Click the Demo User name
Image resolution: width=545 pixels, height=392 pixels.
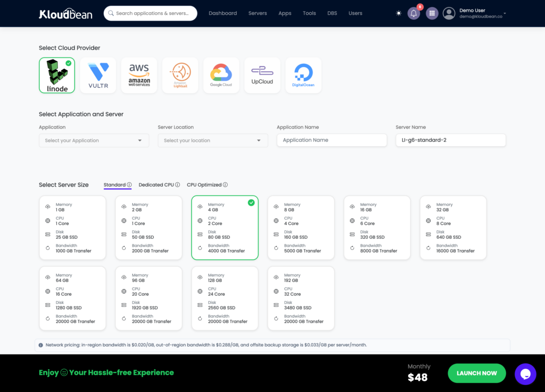coord(472,11)
